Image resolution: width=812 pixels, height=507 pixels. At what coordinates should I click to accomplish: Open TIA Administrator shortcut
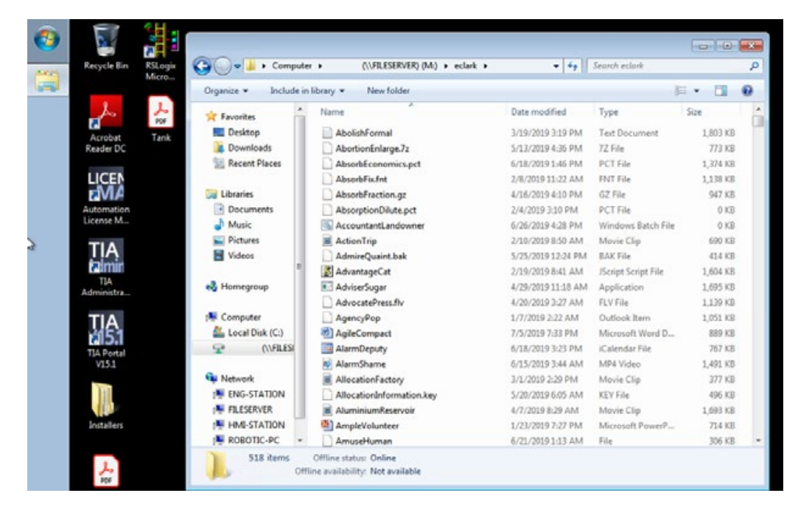click(105, 268)
